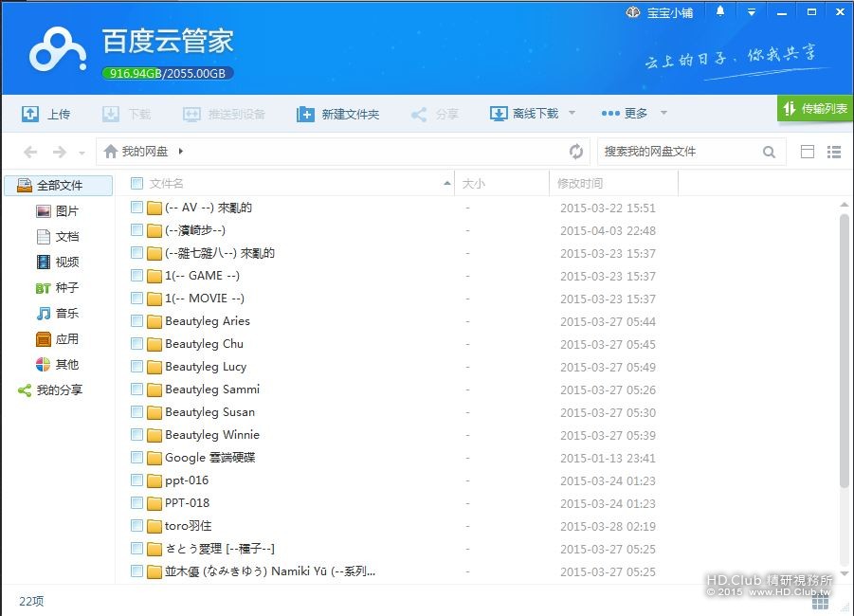The width and height of the screenshot is (854, 616).
Task: Click the search field 搜索我的网盘文件
Action: (678, 152)
